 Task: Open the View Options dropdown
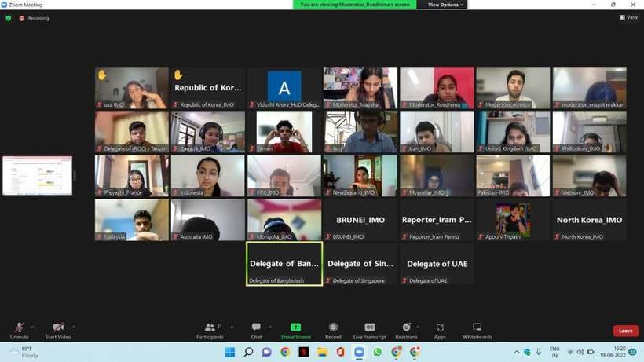(445, 5)
